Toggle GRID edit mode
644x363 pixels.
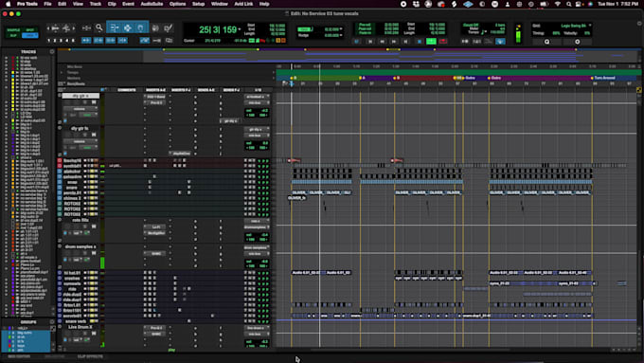(x=30, y=35)
